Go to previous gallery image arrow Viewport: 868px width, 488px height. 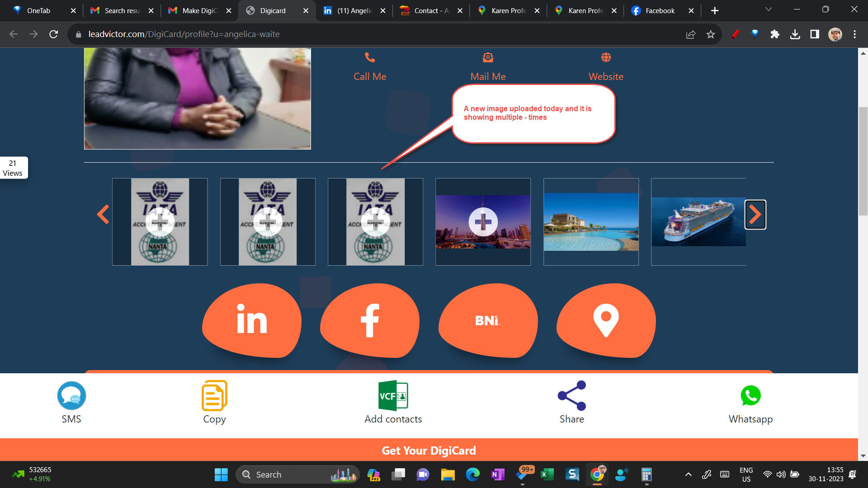[x=103, y=215]
